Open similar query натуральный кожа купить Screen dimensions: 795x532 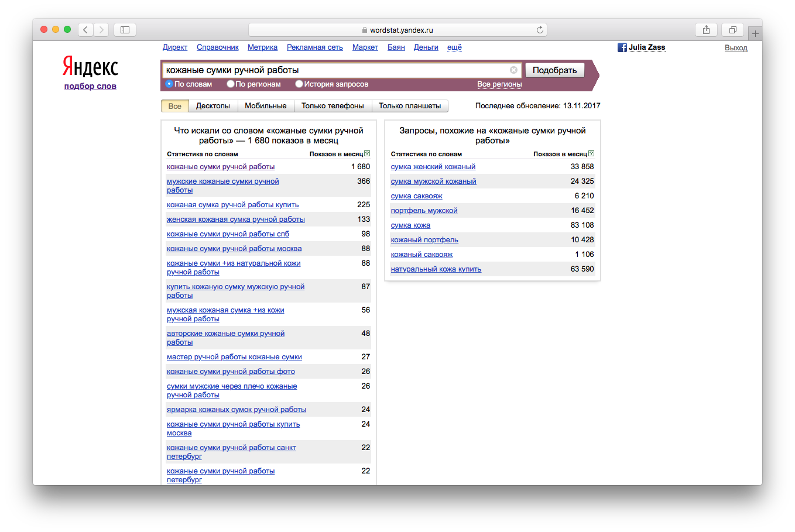coord(436,269)
